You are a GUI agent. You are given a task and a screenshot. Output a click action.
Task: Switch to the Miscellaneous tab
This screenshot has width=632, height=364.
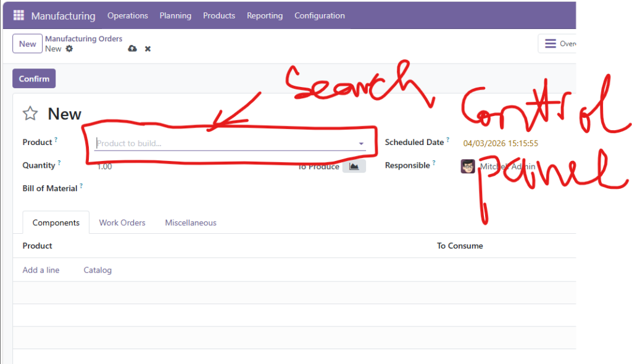click(191, 223)
